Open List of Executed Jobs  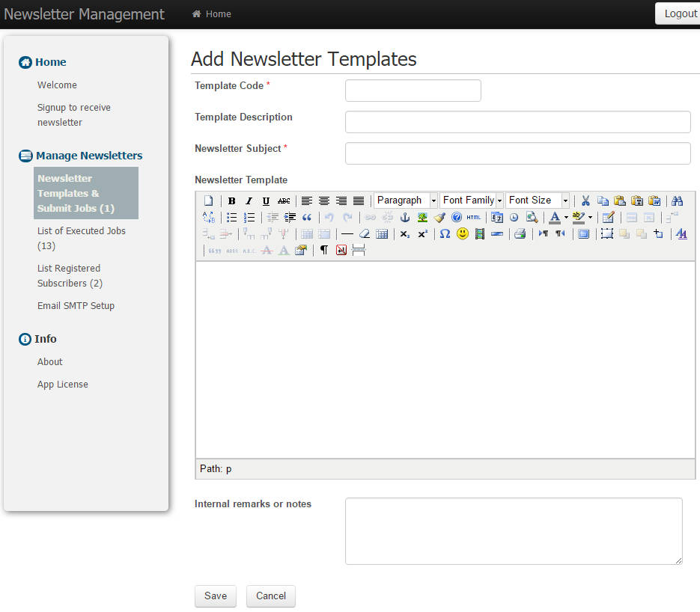(x=82, y=238)
